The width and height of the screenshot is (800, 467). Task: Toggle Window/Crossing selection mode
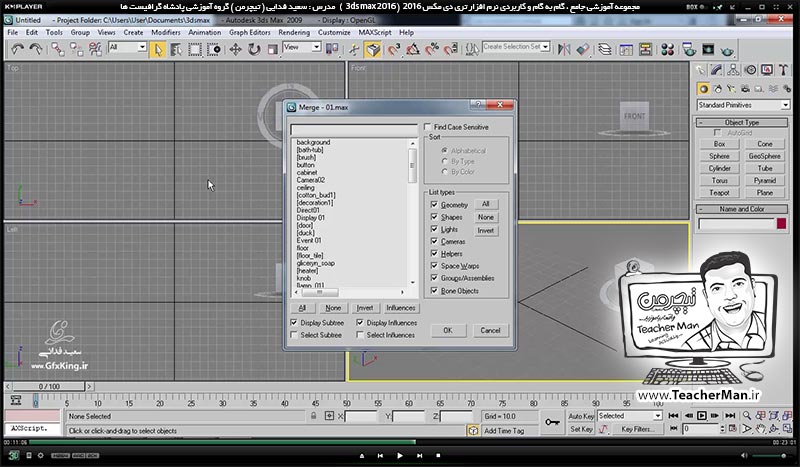point(214,50)
